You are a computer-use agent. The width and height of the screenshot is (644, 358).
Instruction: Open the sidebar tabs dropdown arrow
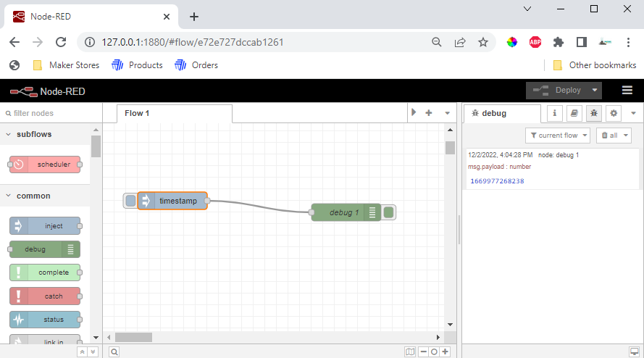tap(633, 113)
